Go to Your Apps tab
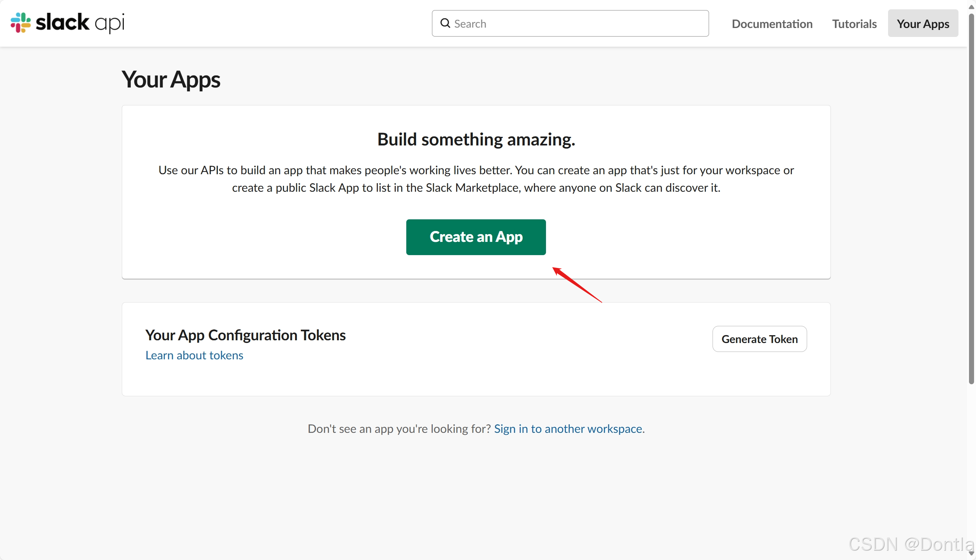The width and height of the screenshot is (976, 560). coord(923,23)
